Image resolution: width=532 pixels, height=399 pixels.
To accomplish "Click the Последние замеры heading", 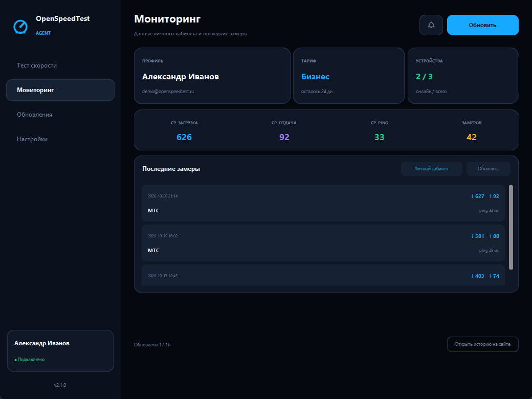I will (171, 169).
